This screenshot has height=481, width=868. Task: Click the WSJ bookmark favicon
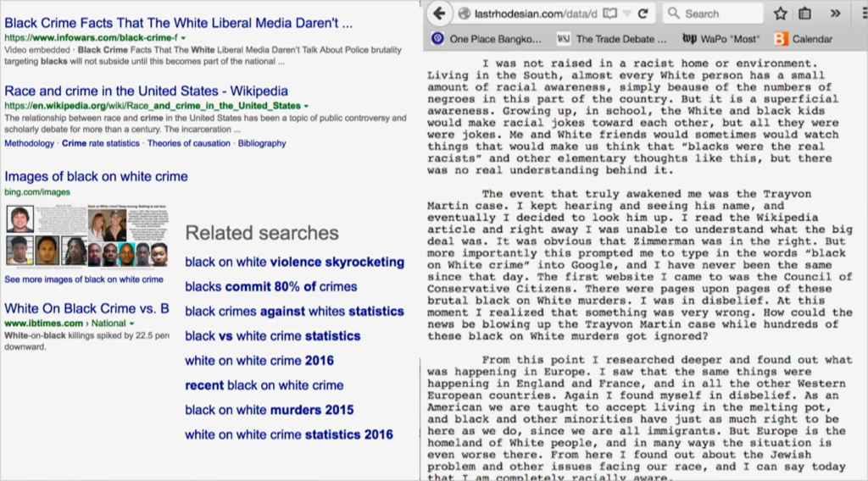tap(564, 39)
